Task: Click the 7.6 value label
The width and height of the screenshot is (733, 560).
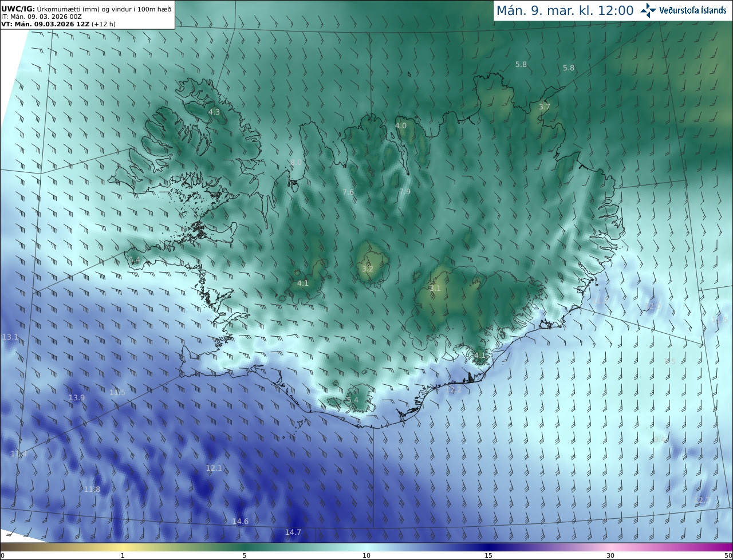Action: [x=348, y=192]
